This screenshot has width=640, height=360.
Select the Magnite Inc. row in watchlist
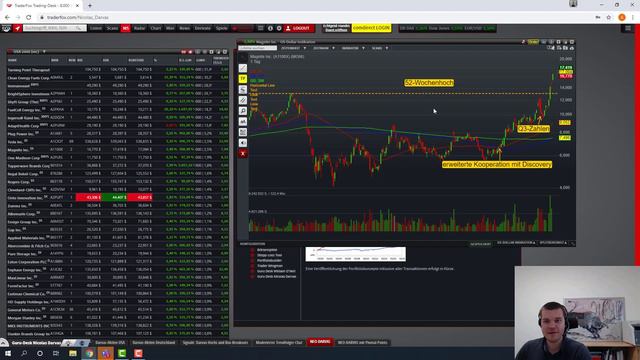(118, 150)
